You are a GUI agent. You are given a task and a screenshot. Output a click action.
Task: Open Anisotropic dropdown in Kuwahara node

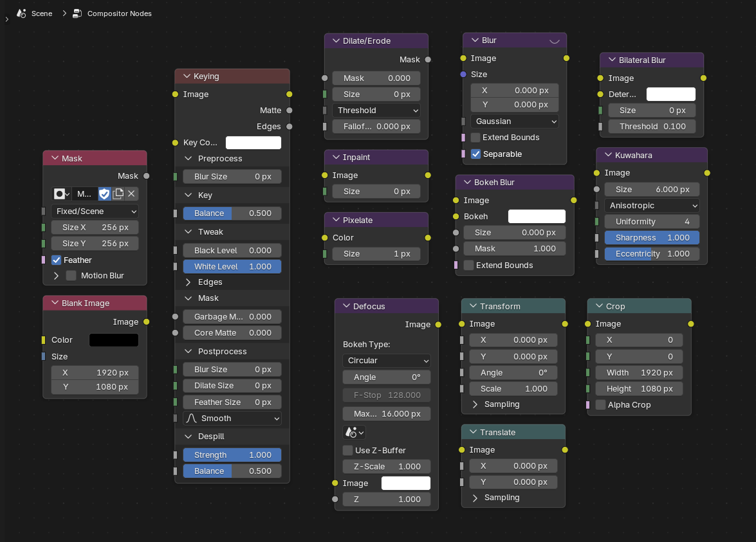pyautogui.click(x=651, y=206)
